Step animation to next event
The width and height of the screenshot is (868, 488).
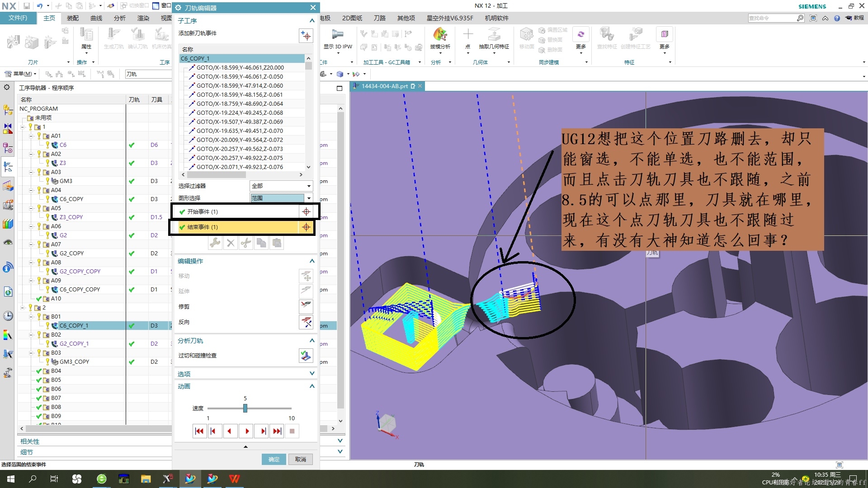click(x=262, y=431)
